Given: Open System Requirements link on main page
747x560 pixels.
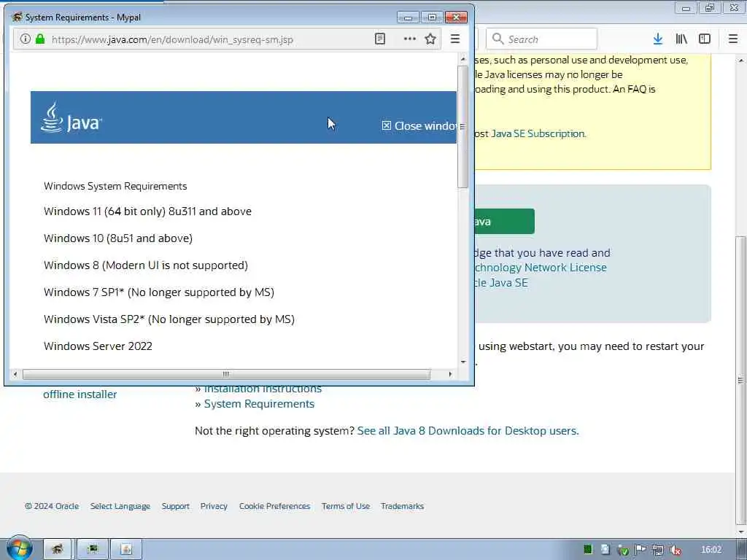Looking at the screenshot, I should point(259,404).
